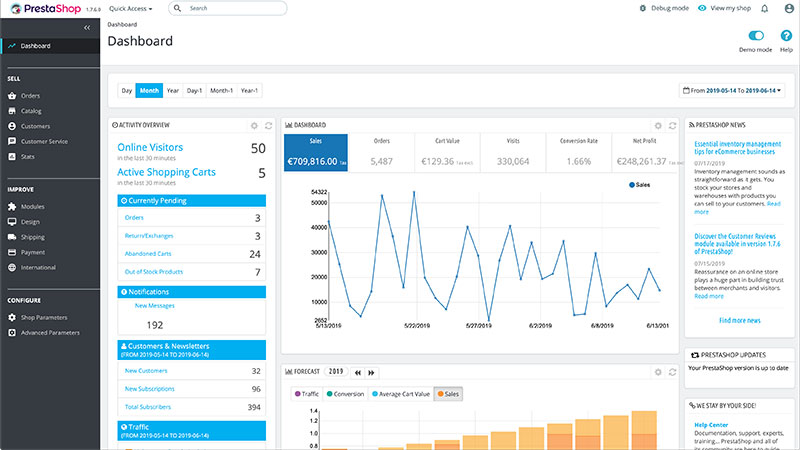Viewport: 800px width, 450px height.
Task: Open notifications bell icon
Action: click(764, 8)
